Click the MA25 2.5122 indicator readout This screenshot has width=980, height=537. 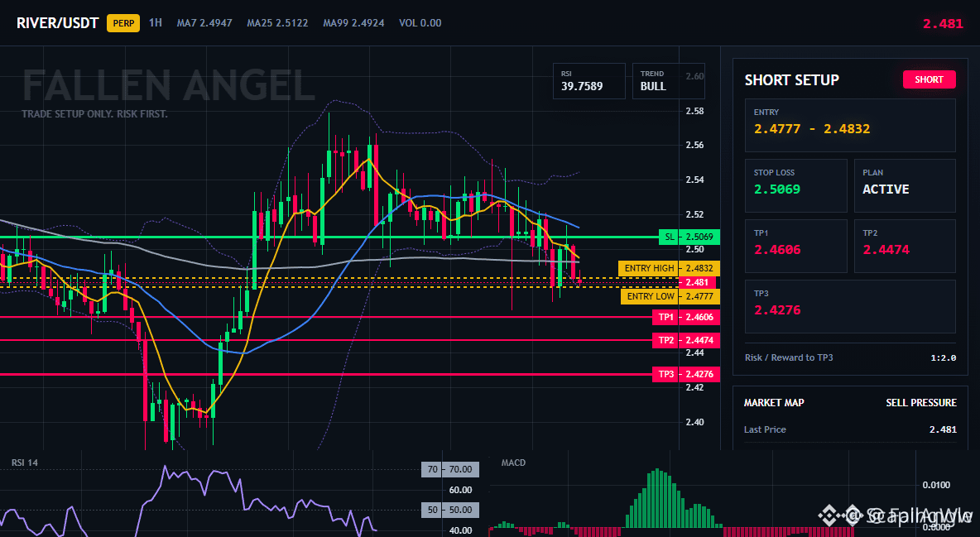(277, 23)
